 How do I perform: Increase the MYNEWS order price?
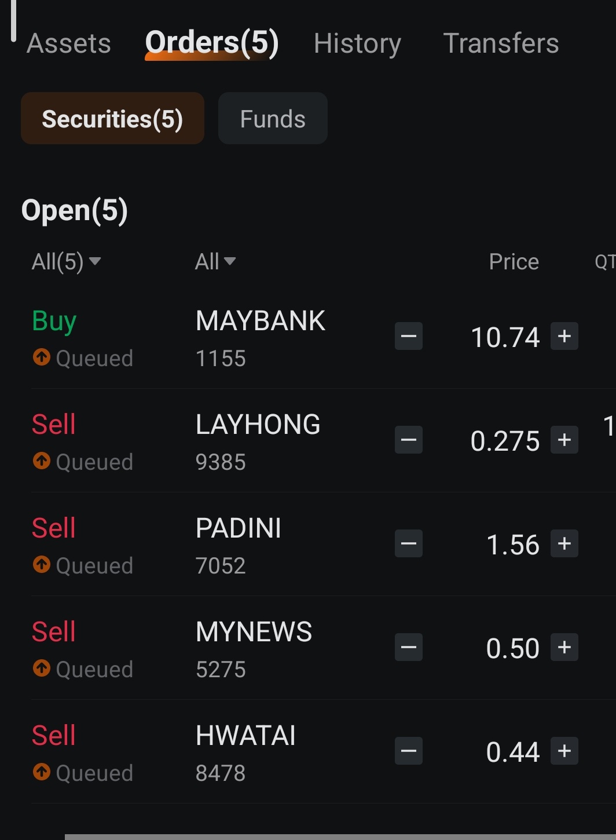click(564, 647)
